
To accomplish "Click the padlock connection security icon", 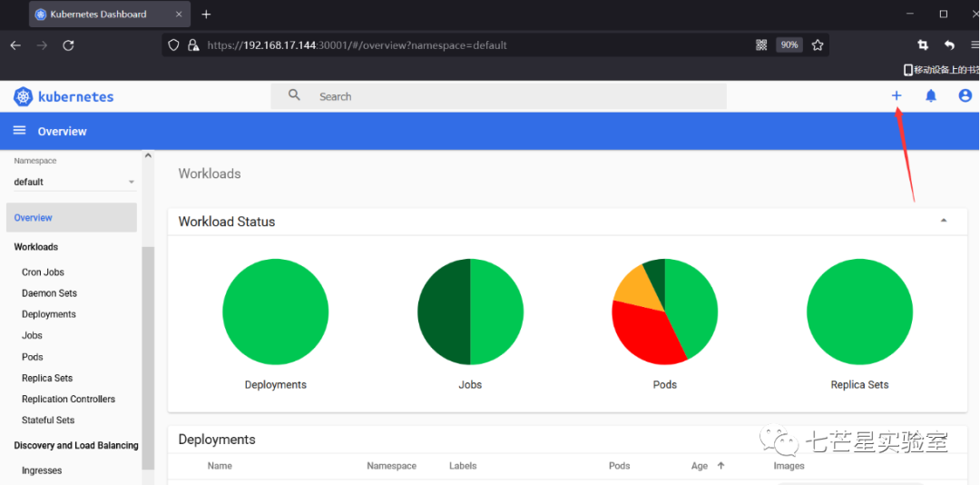I will tap(194, 45).
